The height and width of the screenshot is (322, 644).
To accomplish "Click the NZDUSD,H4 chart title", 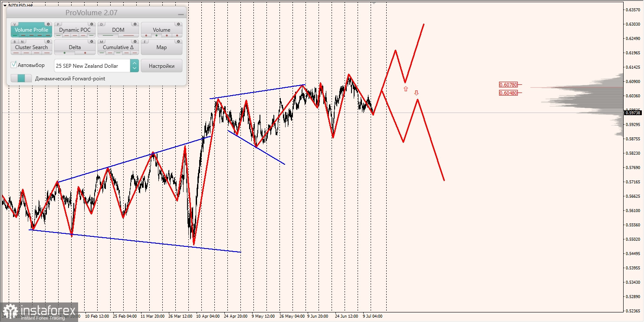I will point(21,5).
